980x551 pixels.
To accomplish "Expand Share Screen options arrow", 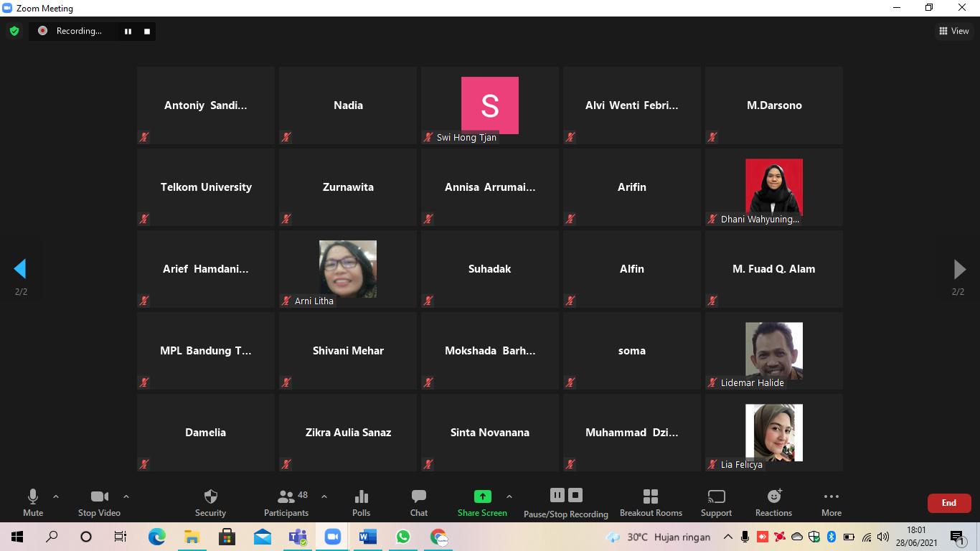I will (x=509, y=496).
